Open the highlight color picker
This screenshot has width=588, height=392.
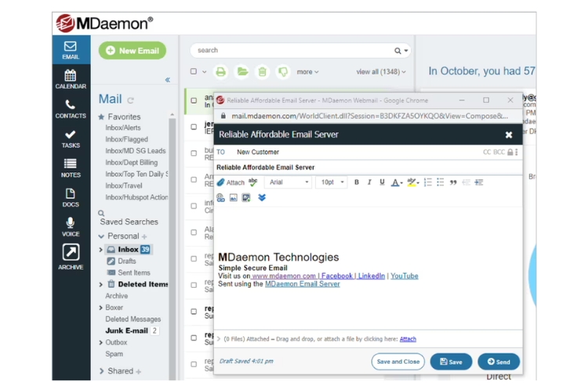coord(413,183)
